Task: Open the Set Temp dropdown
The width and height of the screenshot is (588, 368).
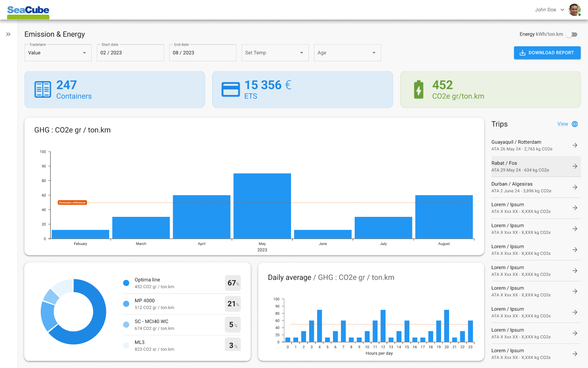Action: coord(275,53)
